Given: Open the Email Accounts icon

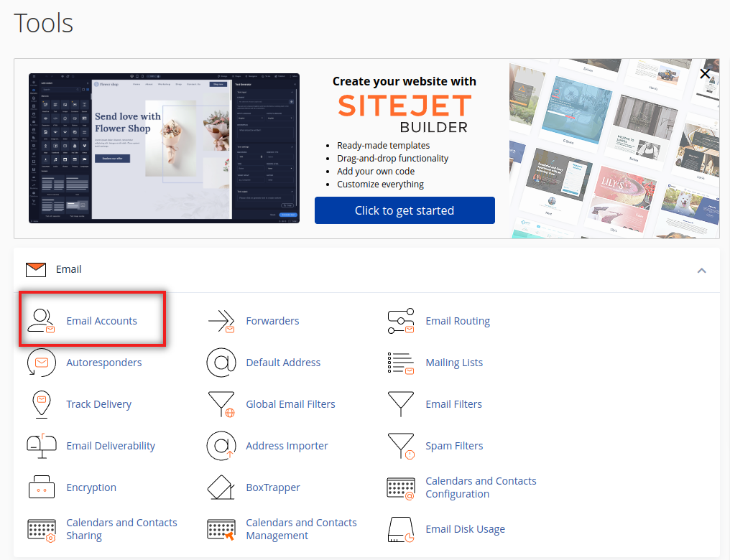Looking at the screenshot, I should coord(42,321).
